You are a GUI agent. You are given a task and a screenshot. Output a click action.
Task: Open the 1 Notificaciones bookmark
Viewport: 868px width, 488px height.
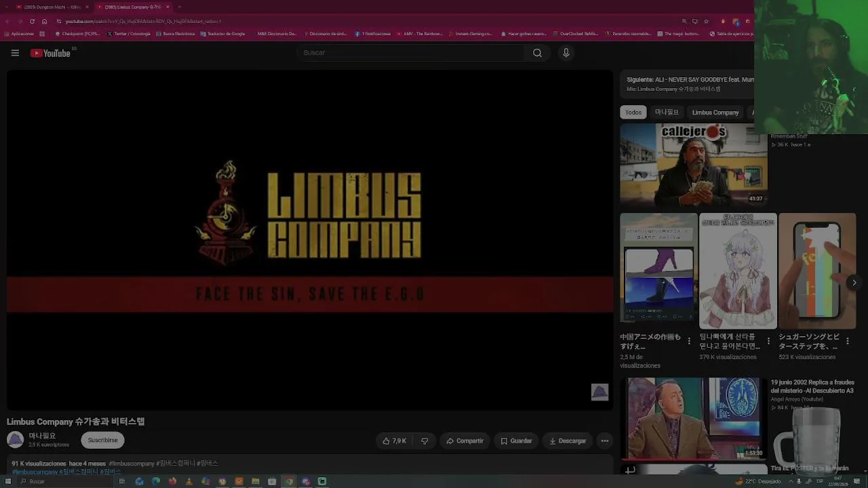tap(372, 33)
